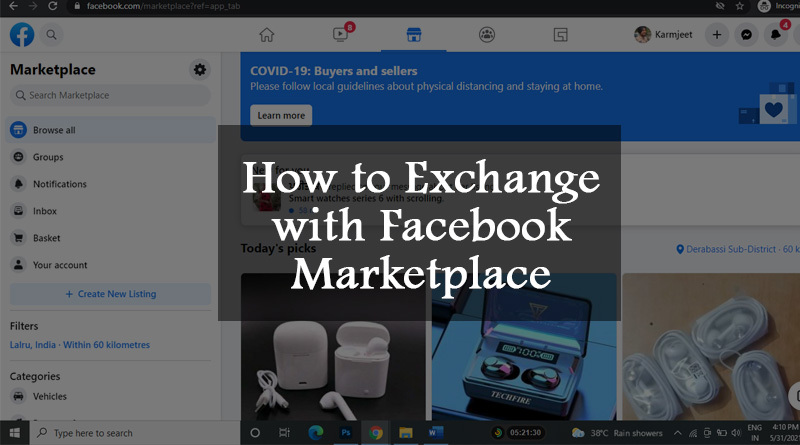Image resolution: width=800 pixels, height=445 pixels.
Task: Switch to Chrome on taskbar
Action: click(x=376, y=433)
